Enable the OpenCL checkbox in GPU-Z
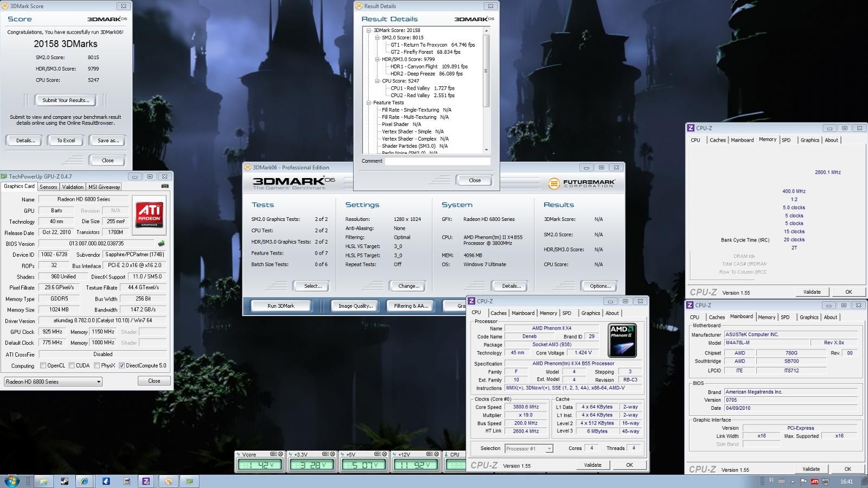868x488 pixels. click(x=43, y=365)
